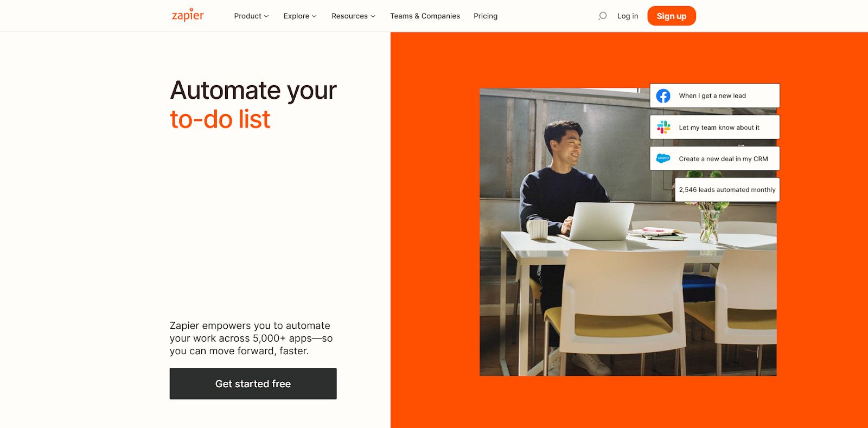The height and width of the screenshot is (428, 868).
Task: Open Teams & Companies page
Action: (425, 16)
